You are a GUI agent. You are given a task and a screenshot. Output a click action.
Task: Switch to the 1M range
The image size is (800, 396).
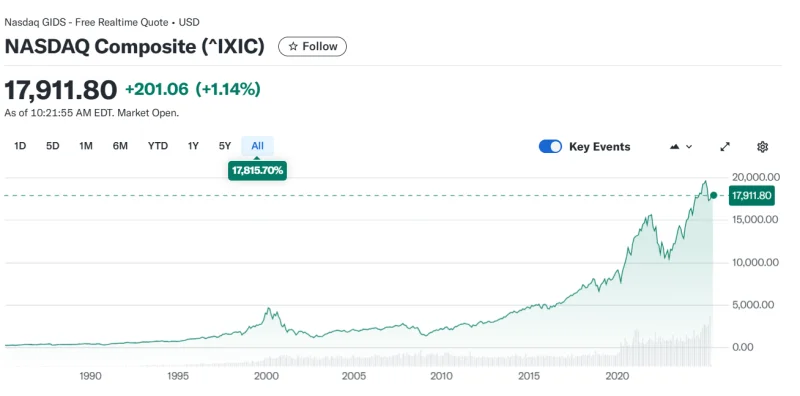pyautogui.click(x=86, y=146)
